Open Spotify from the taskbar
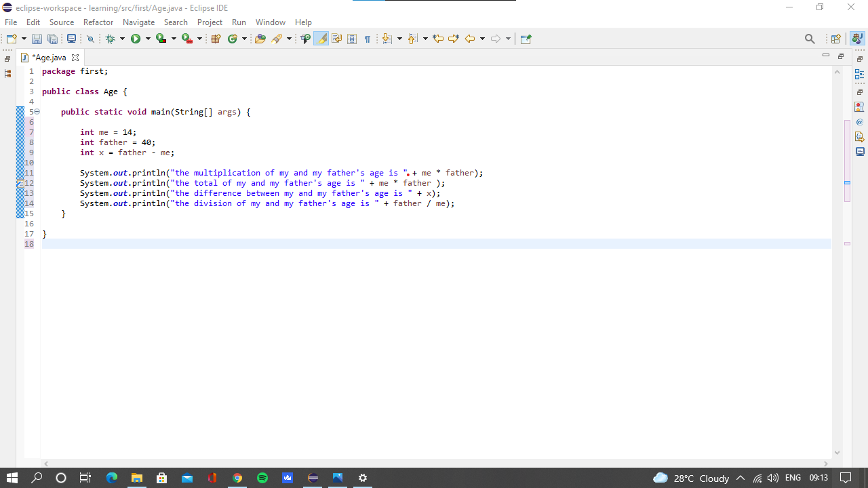868x488 pixels. point(262,478)
